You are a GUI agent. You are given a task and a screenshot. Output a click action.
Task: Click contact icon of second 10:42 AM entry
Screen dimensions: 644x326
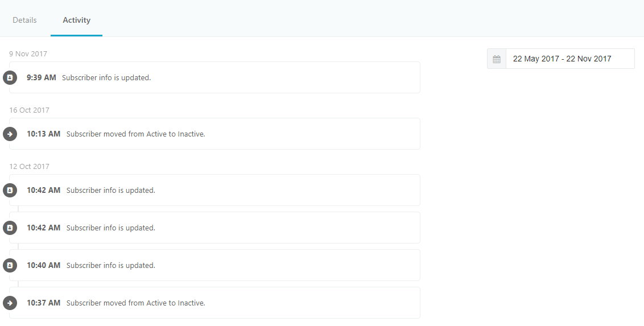pyautogui.click(x=10, y=228)
